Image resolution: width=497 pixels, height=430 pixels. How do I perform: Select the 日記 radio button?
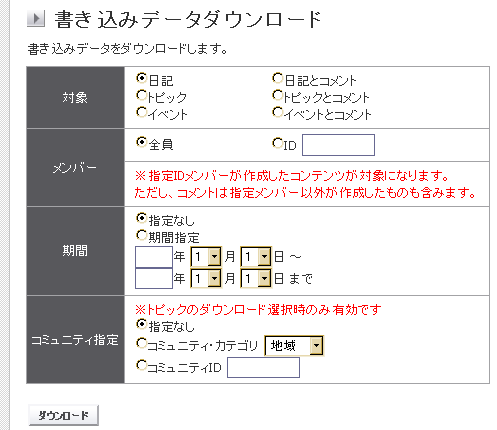tap(141, 78)
